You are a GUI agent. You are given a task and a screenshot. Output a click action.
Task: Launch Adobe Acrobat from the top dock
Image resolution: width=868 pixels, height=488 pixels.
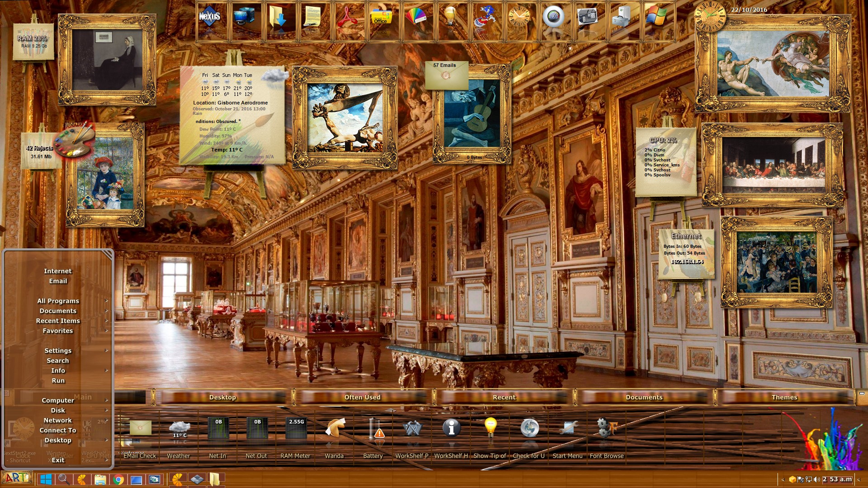pos(346,18)
